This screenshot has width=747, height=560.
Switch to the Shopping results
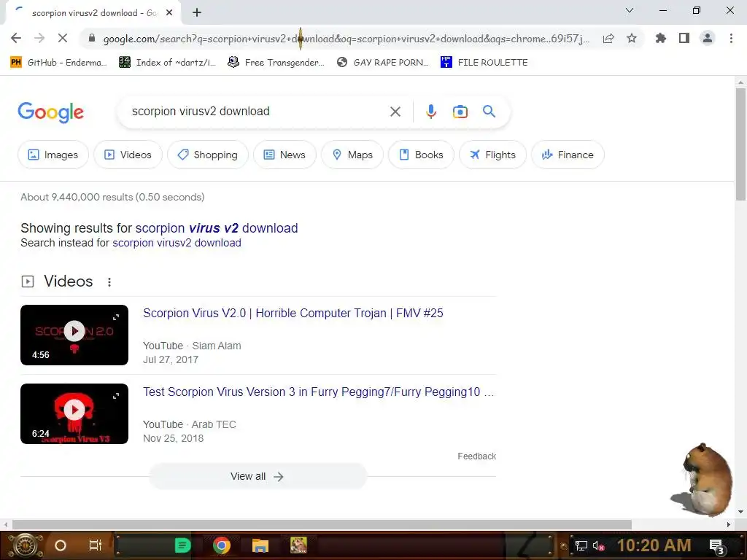click(207, 155)
